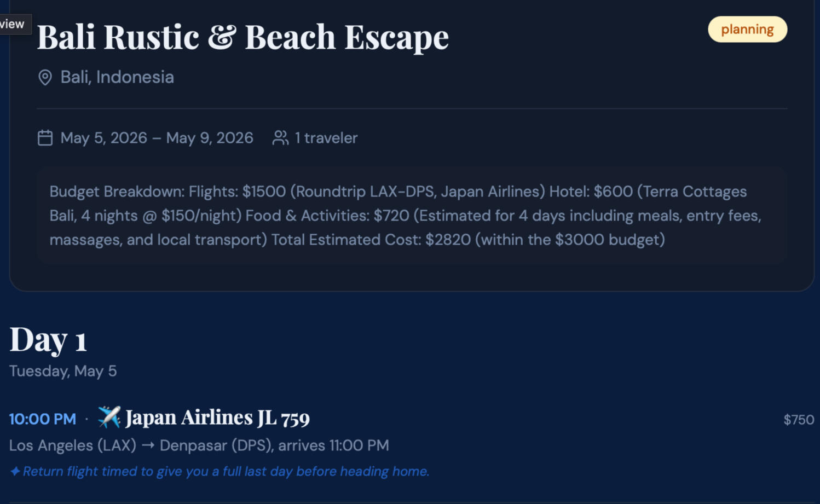Click the Tuesday, May 5 subheading

(x=63, y=371)
